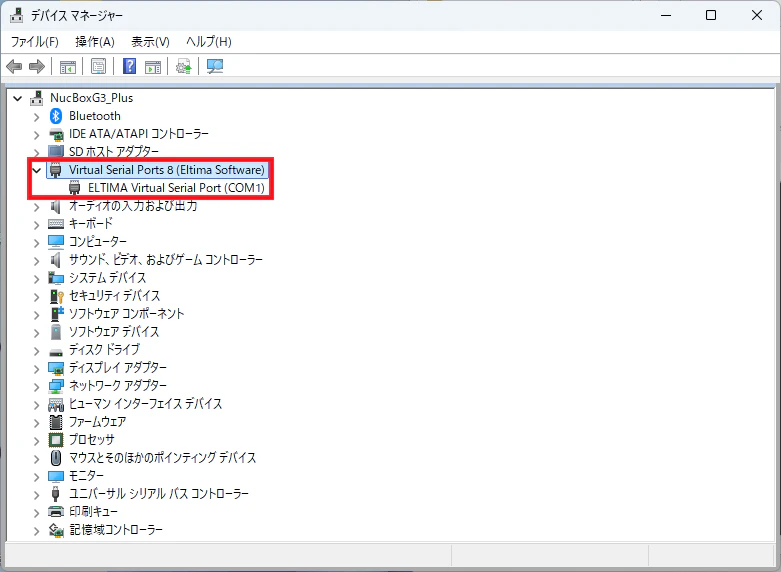The image size is (781, 572).
Task: Expand the ディスプレイ アダプター category
Action: click(x=36, y=368)
